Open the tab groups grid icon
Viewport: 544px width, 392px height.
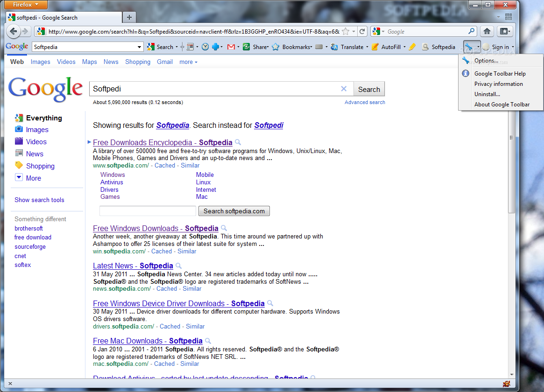[x=509, y=17]
